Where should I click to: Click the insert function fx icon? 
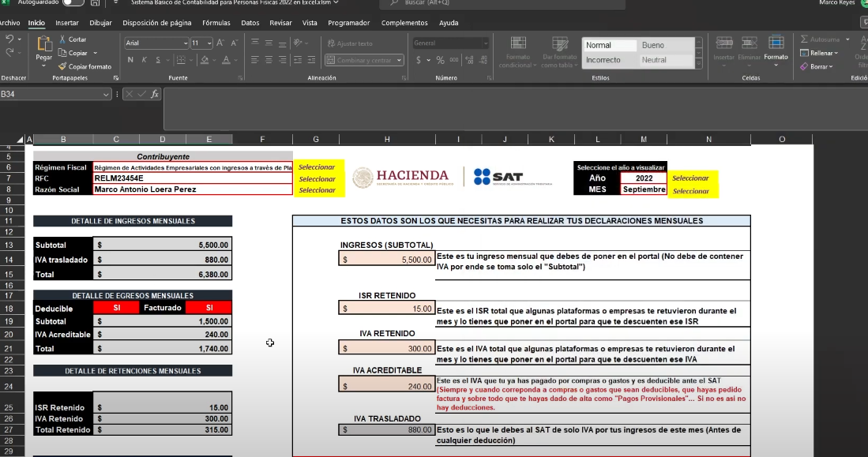point(155,94)
